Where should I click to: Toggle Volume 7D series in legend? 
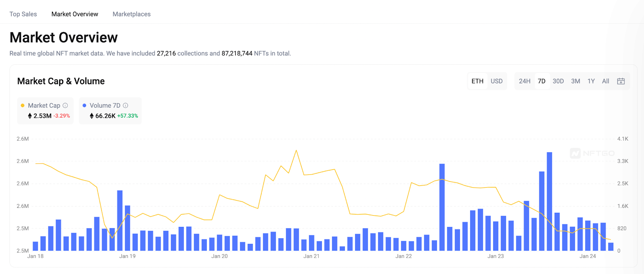(x=105, y=106)
